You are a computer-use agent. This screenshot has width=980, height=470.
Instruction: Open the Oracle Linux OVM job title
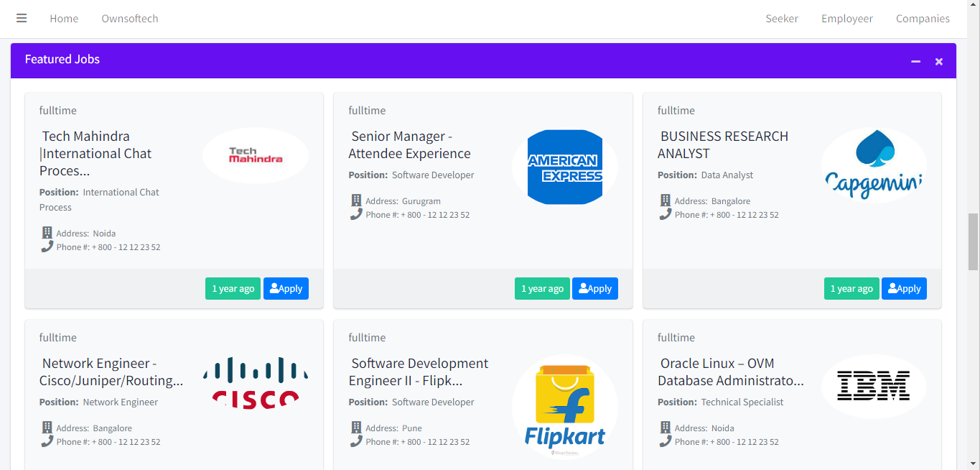coord(730,372)
